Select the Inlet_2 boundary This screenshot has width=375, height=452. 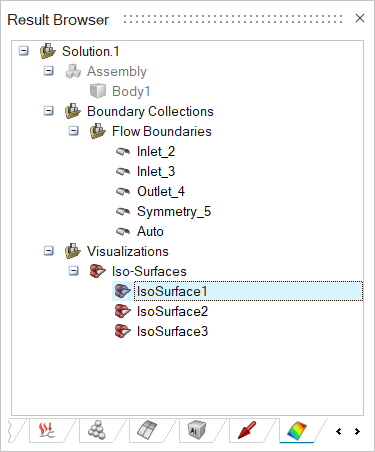(156, 152)
